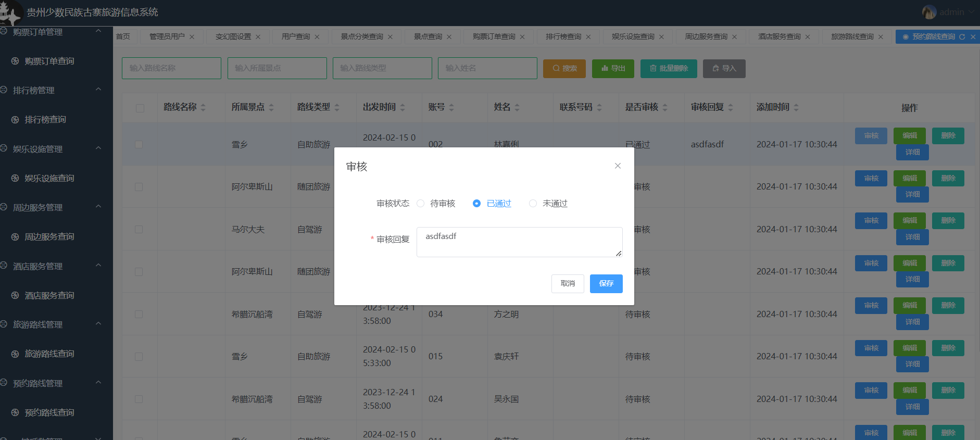Refresh the 预约路线查询 tab icon
The image size is (980, 440).
962,37
